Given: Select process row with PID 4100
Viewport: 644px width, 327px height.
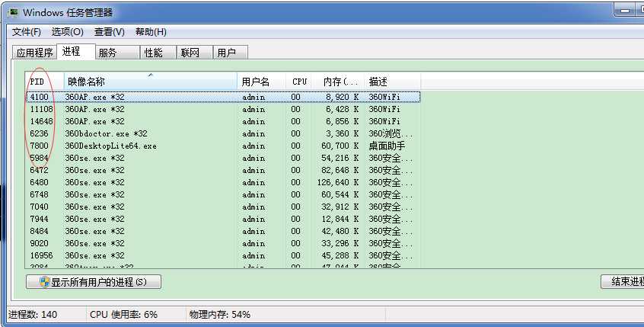Looking at the screenshot, I should [224, 97].
